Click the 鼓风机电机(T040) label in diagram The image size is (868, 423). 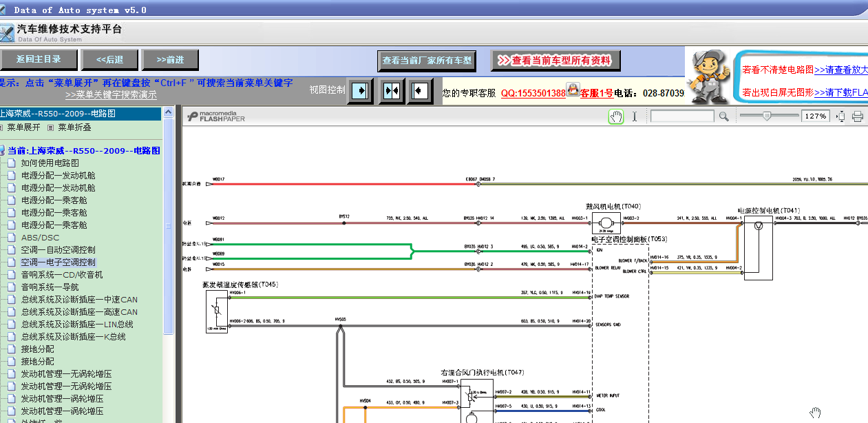click(x=613, y=206)
